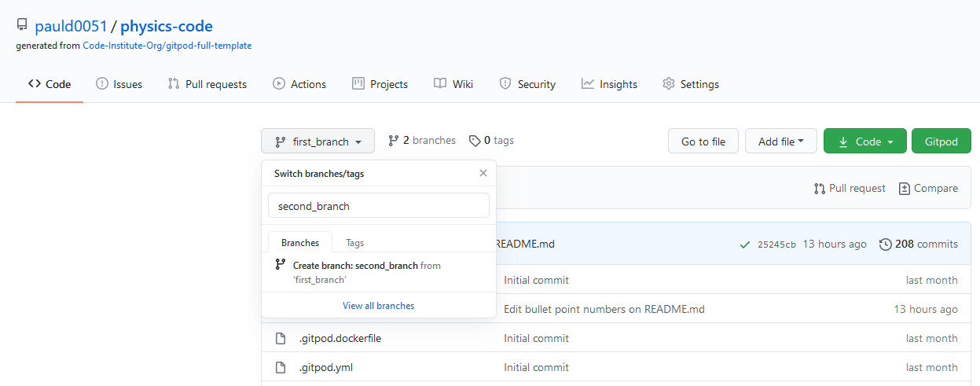Screen dimensions: 980x386
Task: Switch to the Code tab
Action: (50, 84)
